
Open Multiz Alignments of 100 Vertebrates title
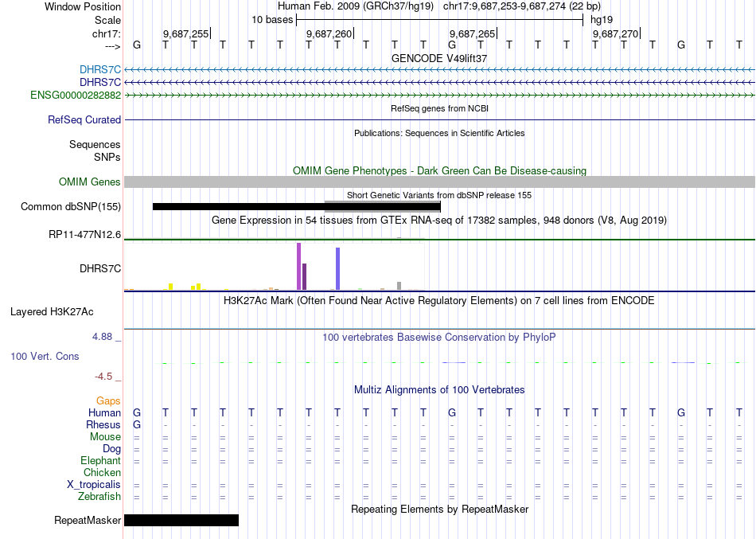(439, 390)
